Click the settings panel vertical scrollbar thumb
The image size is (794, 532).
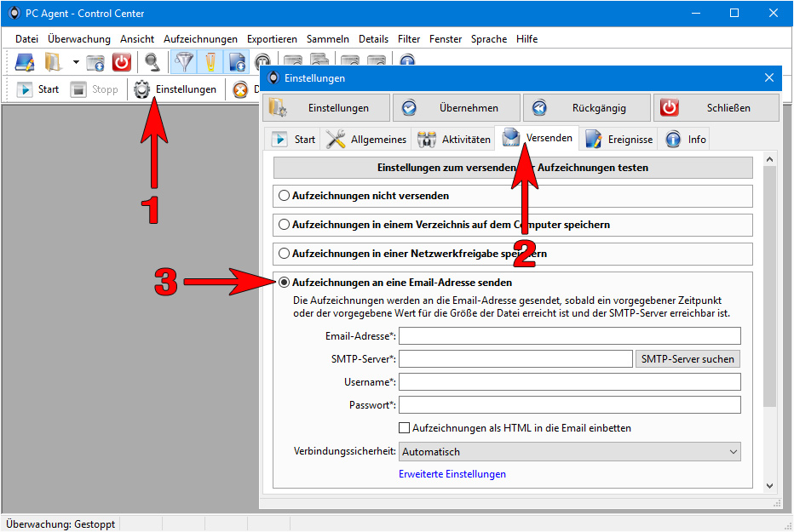coord(769,286)
